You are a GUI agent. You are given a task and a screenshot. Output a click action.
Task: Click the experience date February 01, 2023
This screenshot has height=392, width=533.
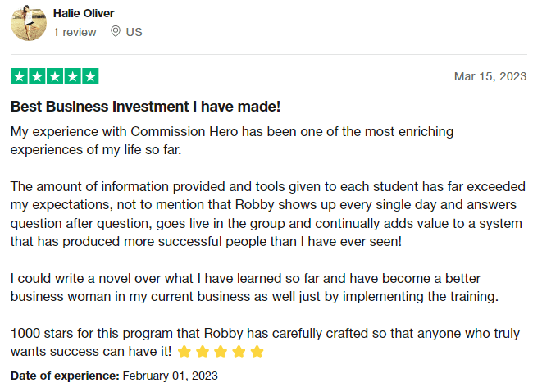170,376
